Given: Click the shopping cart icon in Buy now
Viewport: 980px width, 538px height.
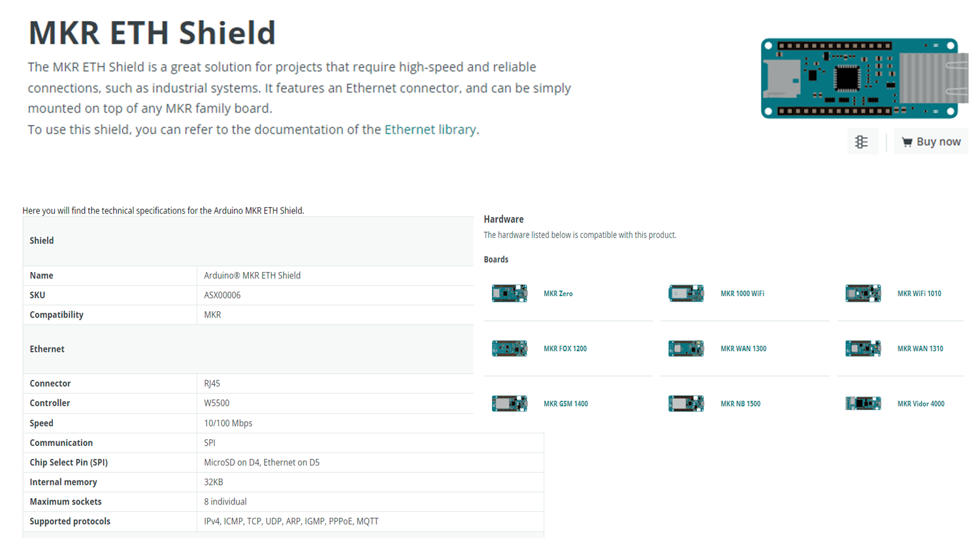Looking at the screenshot, I should pyautogui.click(x=907, y=142).
